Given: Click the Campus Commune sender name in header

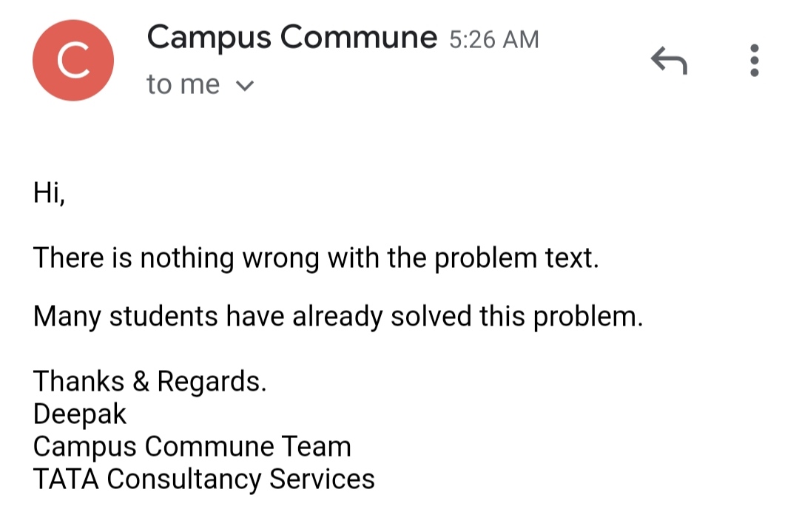Looking at the screenshot, I should (x=292, y=38).
